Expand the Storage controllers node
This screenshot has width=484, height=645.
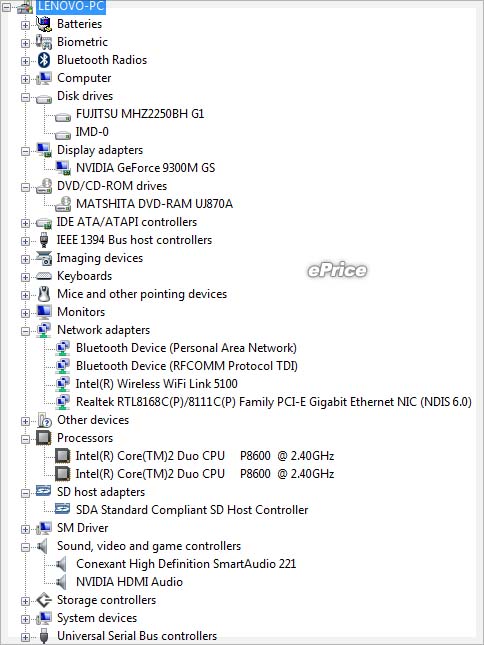coord(25,601)
